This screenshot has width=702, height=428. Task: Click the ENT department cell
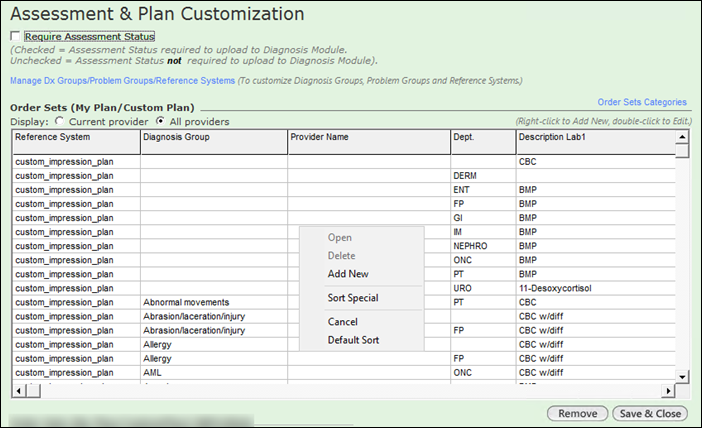[484, 190]
